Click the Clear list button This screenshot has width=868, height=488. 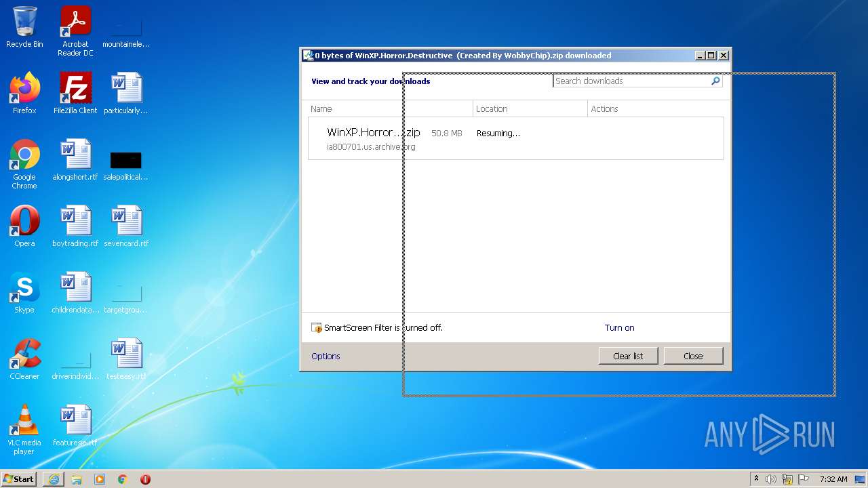628,356
